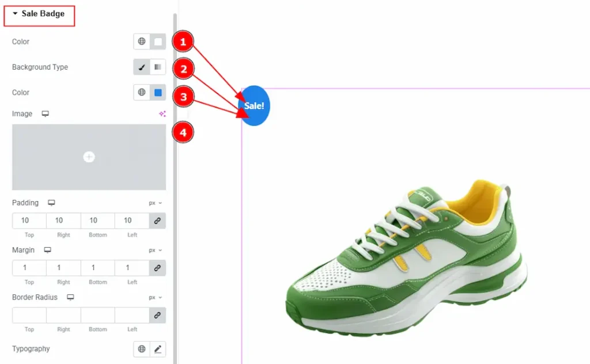The image size is (590, 364).
Task: Click globe icon for badge text color
Action: pyautogui.click(x=142, y=41)
